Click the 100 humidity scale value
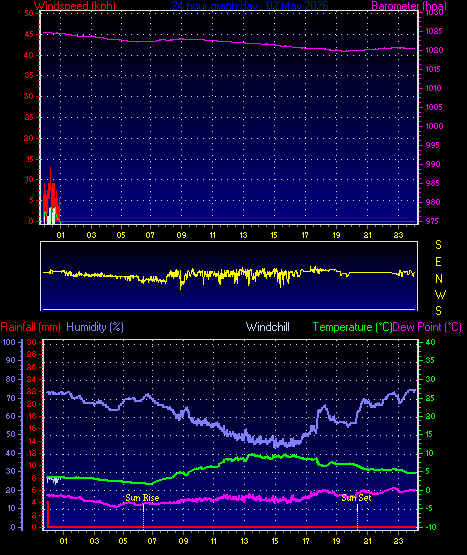 9,342
